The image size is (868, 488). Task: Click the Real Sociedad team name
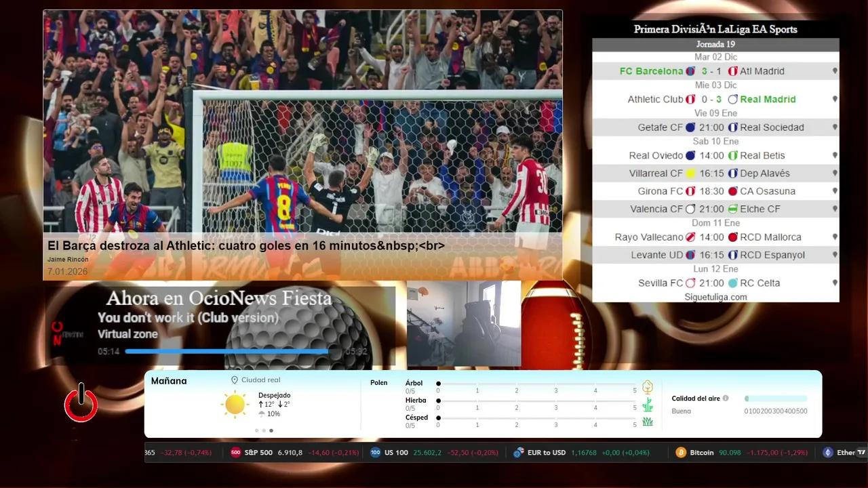pos(772,127)
